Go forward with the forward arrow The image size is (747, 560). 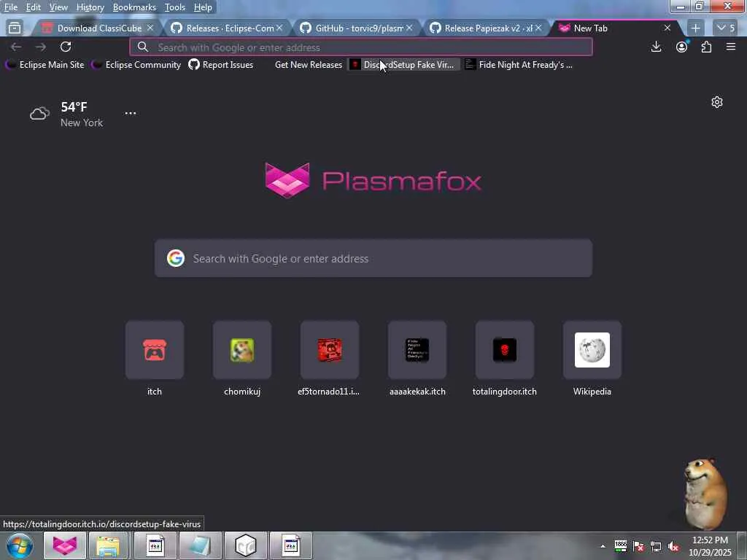tap(41, 47)
